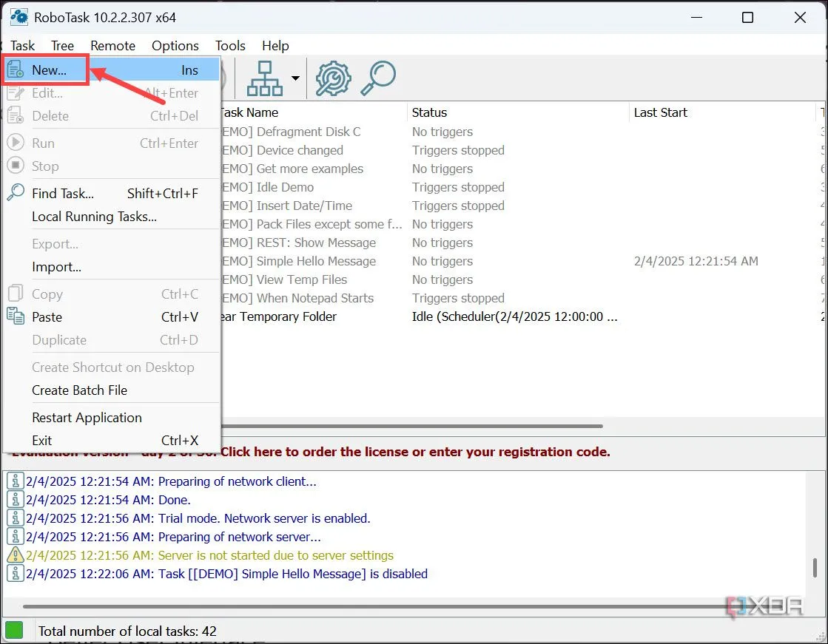Select Find Task... menu entry
The width and height of the screenshot is (828, 644).
click(x=111, y=194)
